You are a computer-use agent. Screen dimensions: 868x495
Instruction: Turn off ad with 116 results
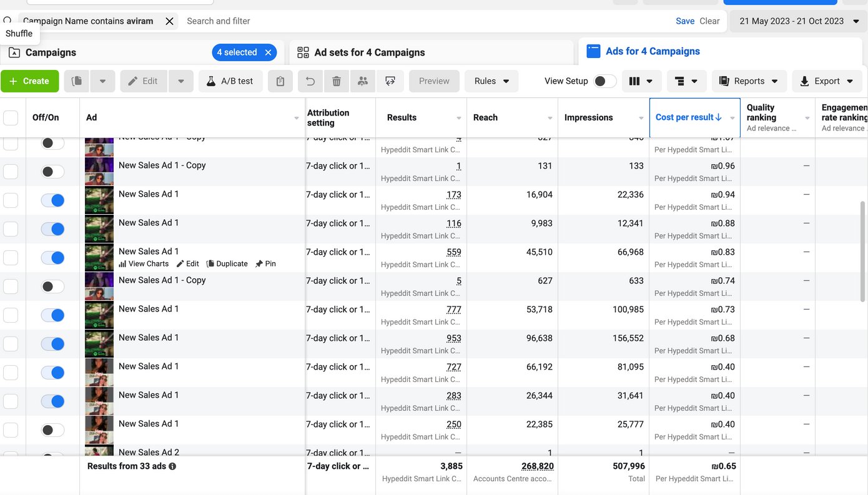click(52, 229)
